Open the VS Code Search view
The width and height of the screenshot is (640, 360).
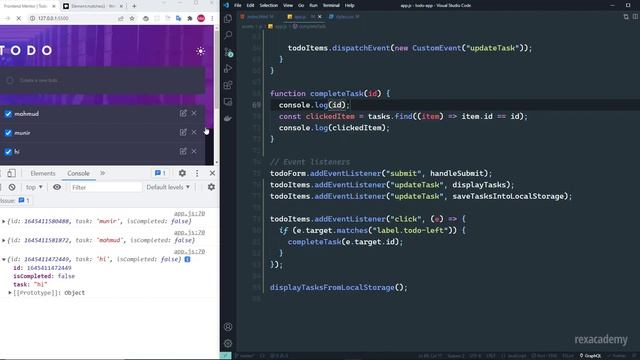pos(228,35)
